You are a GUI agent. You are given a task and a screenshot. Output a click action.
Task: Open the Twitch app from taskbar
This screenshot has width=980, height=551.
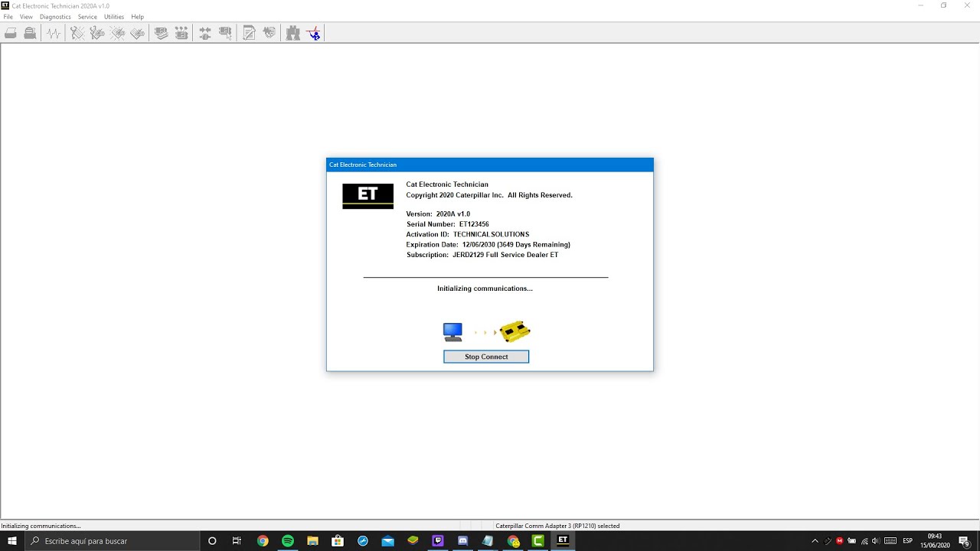(x=438, y=541)
